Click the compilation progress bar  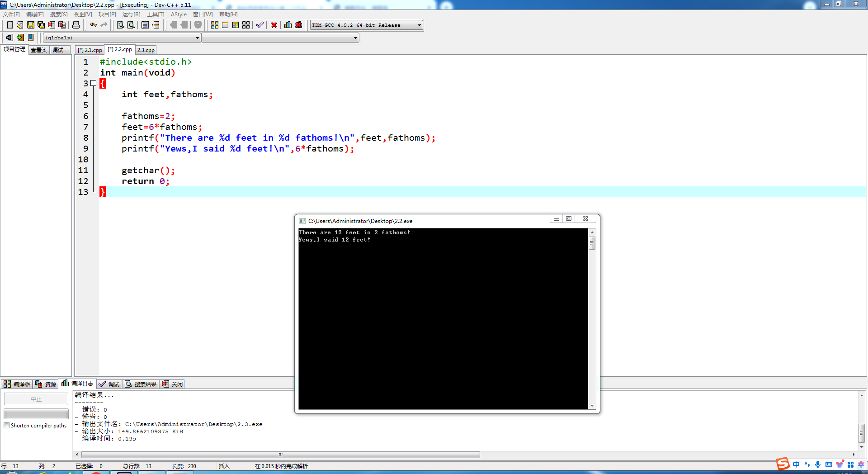(36, 414)
